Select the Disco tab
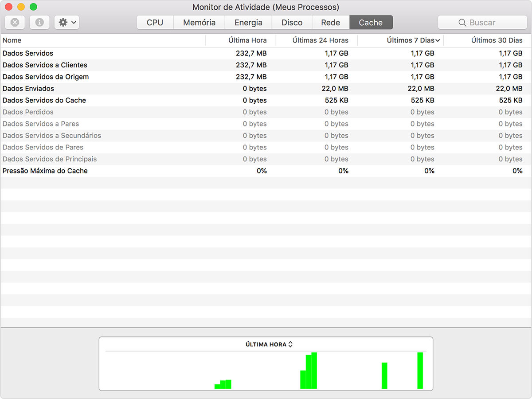Screen dimensions: 532x399 click(x=292, y=23)
